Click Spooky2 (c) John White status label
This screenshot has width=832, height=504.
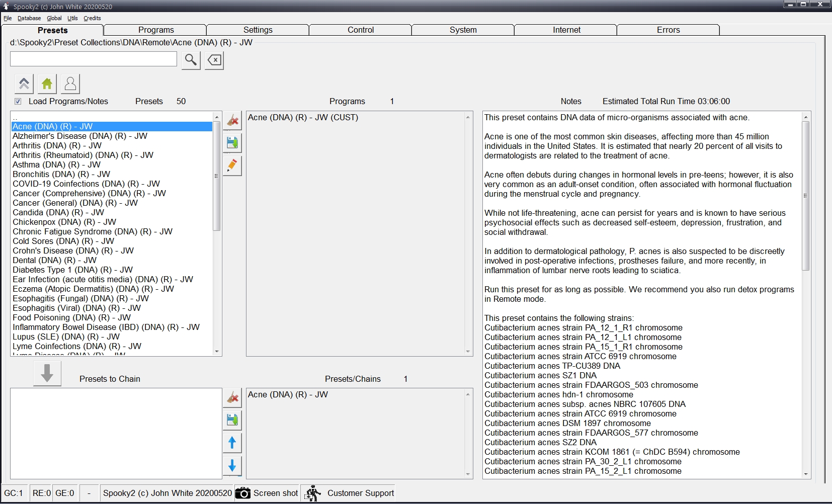[168, 493]
